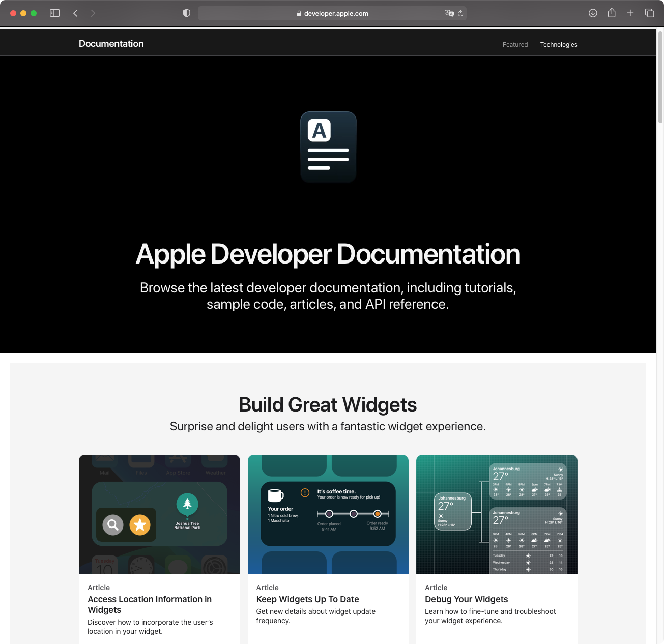The width and height of the screenshot is (664, 644).
Task: Open the Johannesburg weather widgets thumbnail
Action: (497, 514)
